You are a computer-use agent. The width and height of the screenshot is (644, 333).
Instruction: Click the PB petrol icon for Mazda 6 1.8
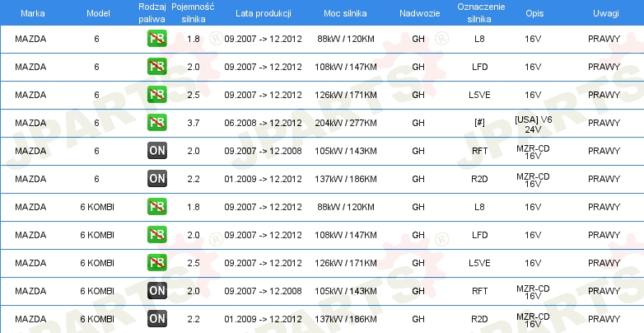tap(157, 39)
